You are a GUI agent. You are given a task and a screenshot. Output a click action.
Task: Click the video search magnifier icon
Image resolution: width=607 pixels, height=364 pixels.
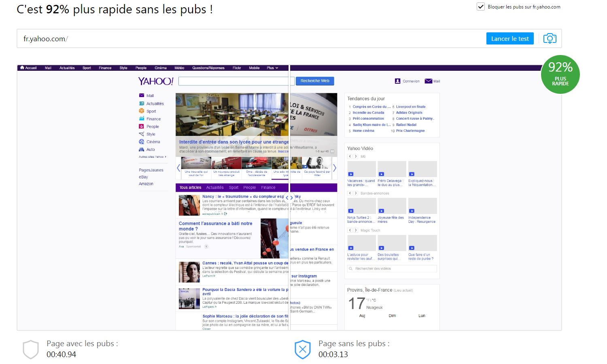(350, 269)
